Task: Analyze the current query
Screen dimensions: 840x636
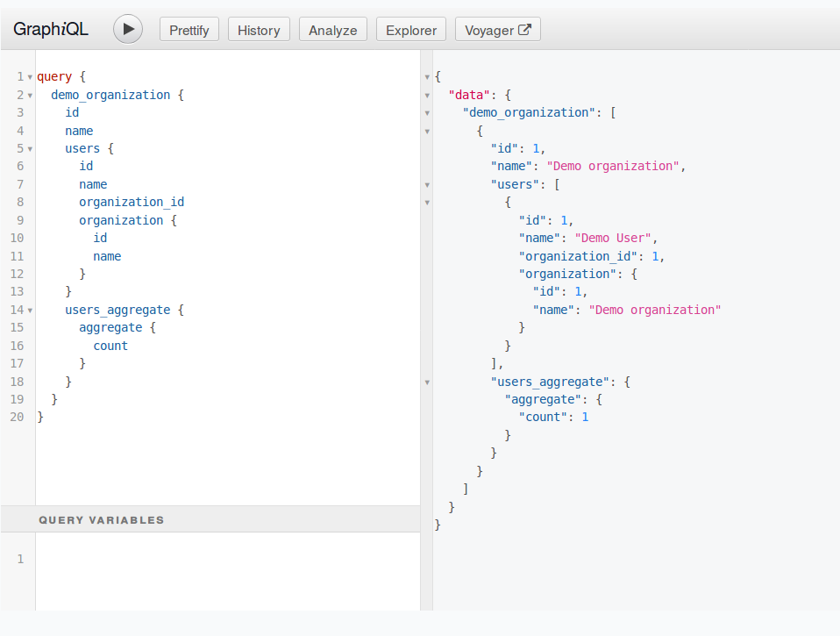Action: (332, 29)
